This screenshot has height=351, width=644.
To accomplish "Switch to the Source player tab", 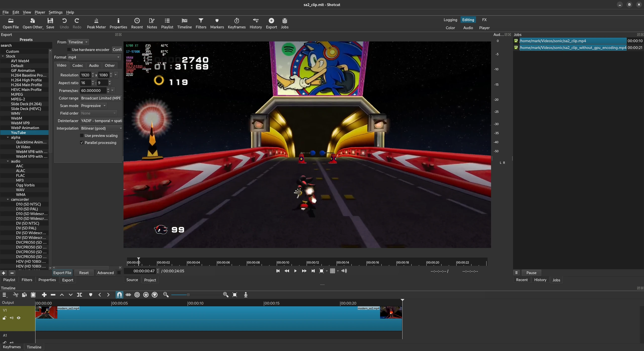I will (132, 280).
